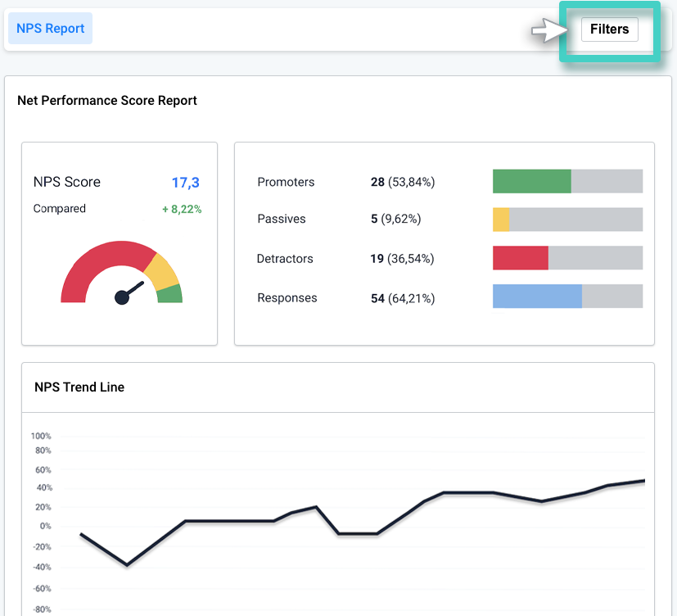
Task: Toggle the Passives yellow progress bar
Action: pyautogui.click(x=501, y=220)
